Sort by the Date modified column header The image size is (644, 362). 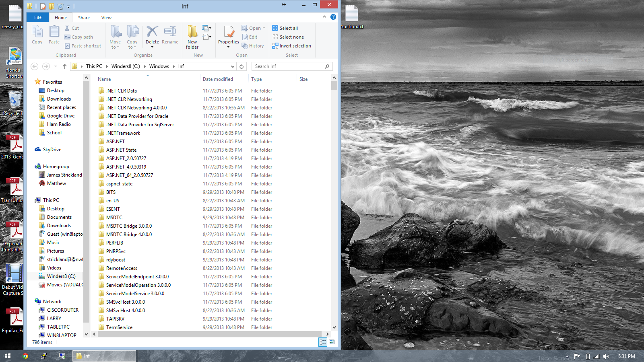coord(218,79)
